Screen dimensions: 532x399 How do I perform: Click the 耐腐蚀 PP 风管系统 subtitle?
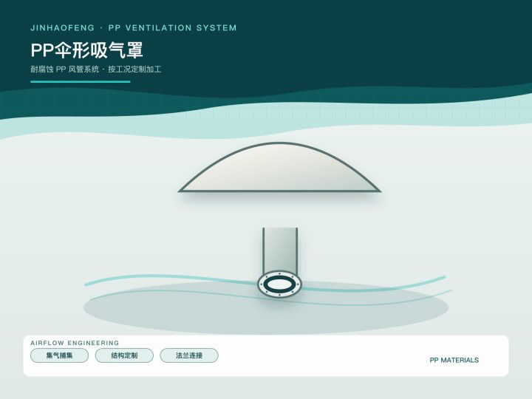pos(65,69)
